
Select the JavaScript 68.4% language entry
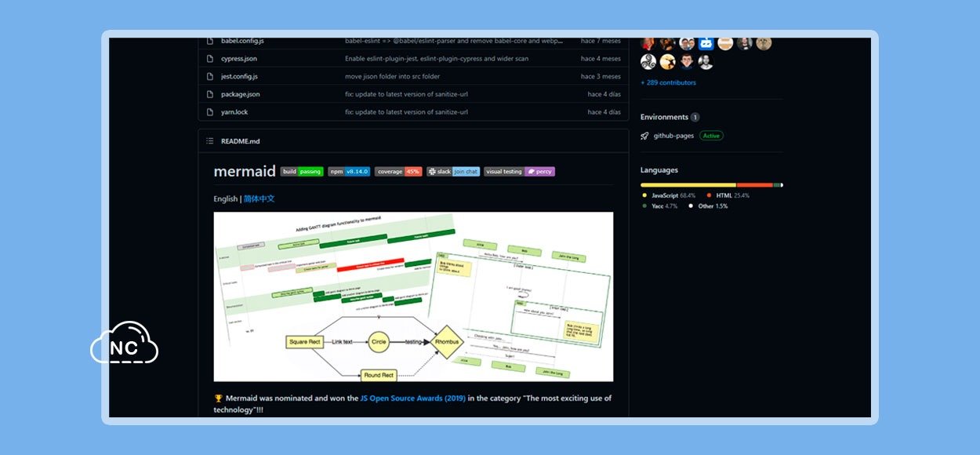[669, 195]
